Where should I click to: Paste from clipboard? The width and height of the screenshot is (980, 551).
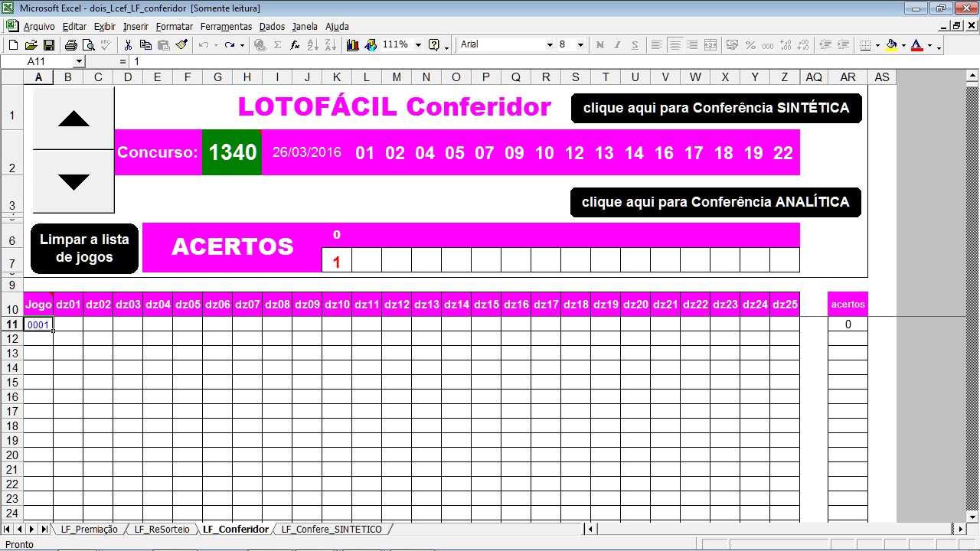[163, 45]
